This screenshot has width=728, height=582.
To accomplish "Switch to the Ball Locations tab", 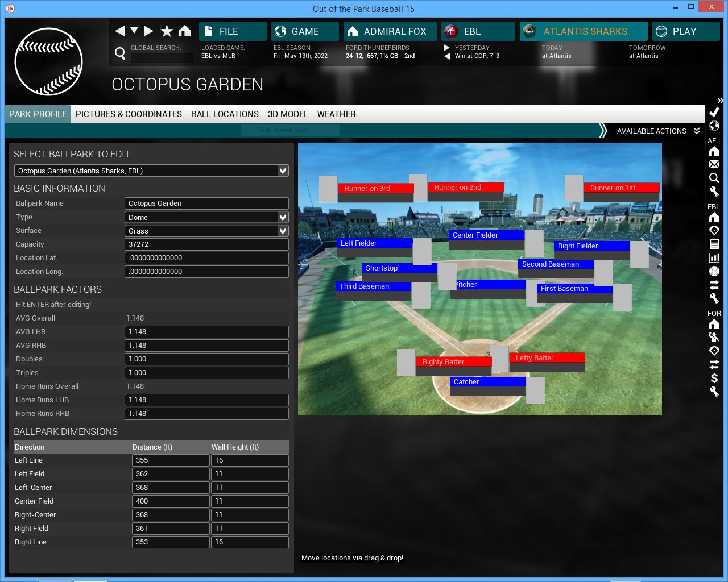I will click(225, 114).
